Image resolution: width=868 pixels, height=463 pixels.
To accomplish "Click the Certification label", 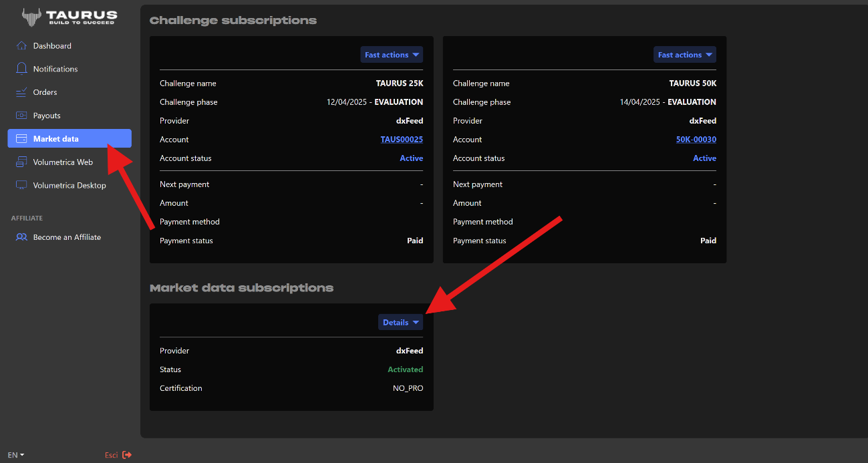I will point(181,388).
